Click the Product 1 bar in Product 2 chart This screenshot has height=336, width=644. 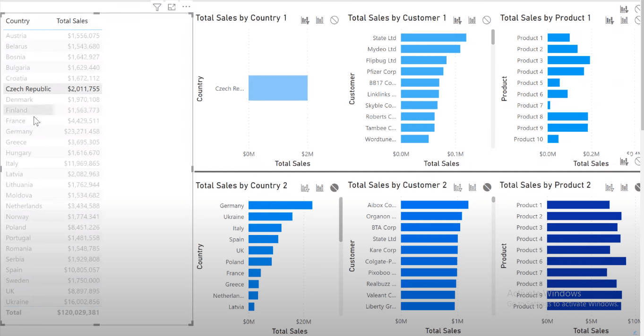578,205
